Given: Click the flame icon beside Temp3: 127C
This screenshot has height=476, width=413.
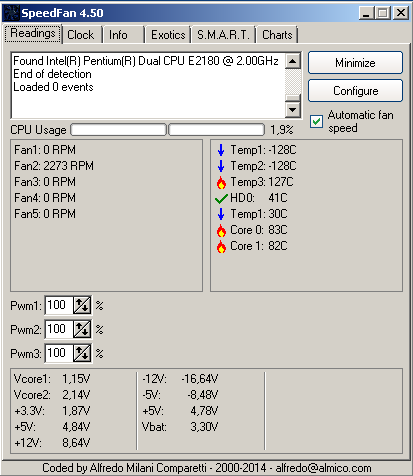Looking at the screenshot, I should click(x=221, y=182).
